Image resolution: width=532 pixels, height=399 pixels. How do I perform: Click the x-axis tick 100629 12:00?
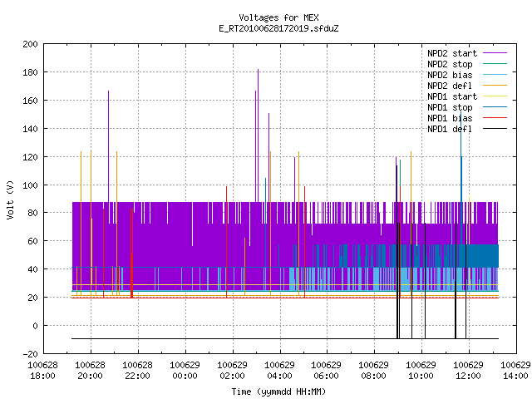coord(469,371)
